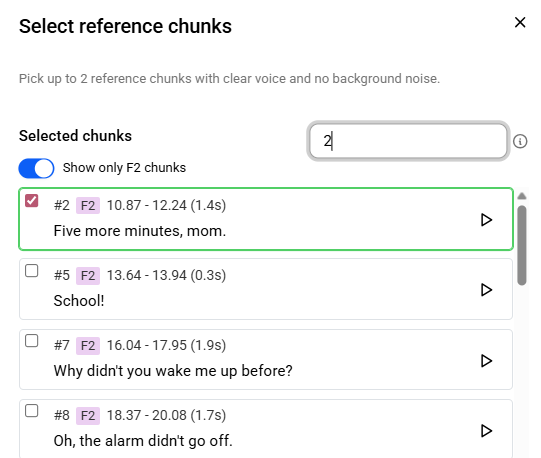Click F2 speaker tag on chunk #2
Screen dimensions: 541x458
(x=88, y=206)
